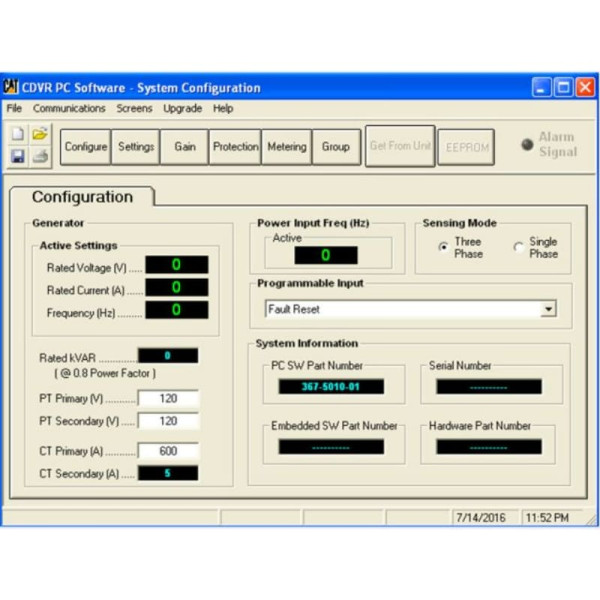600x600 pixels.
Task: Open the Screens menu
Action: 134,108
